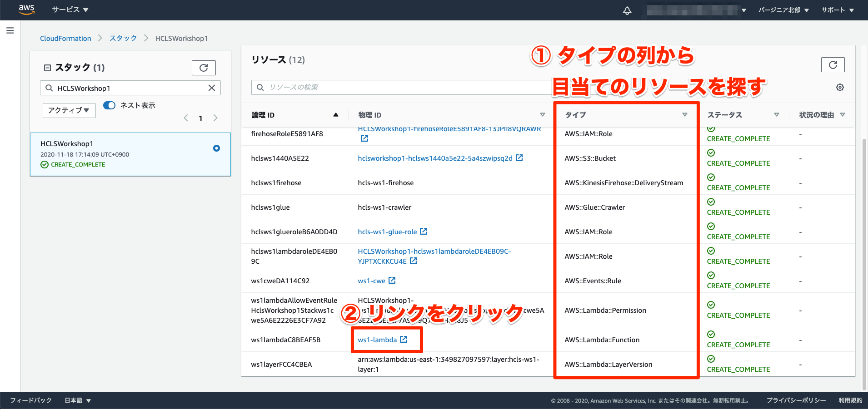The height and width of the screenshot is (409, 868).
Task: Go to CloudFormation breadcrumb
Action: [65, 39]
